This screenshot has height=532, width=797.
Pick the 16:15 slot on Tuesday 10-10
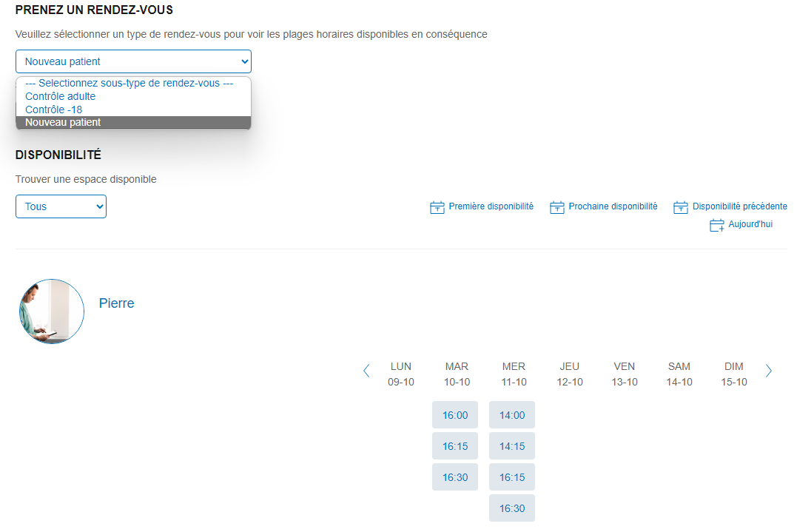click(455, 446)
